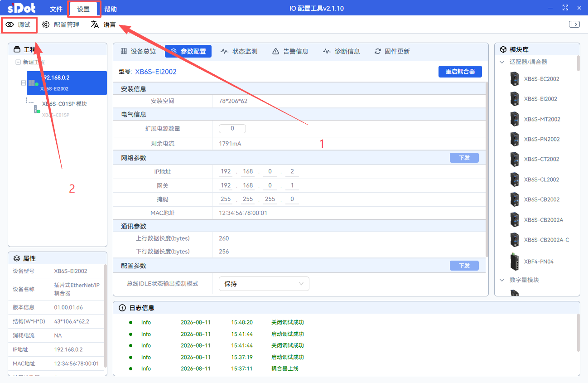The image size is (588, 383).
Task: Select the 192.168.0.2 device in the project tree
Action: click(x=67, y=83)
